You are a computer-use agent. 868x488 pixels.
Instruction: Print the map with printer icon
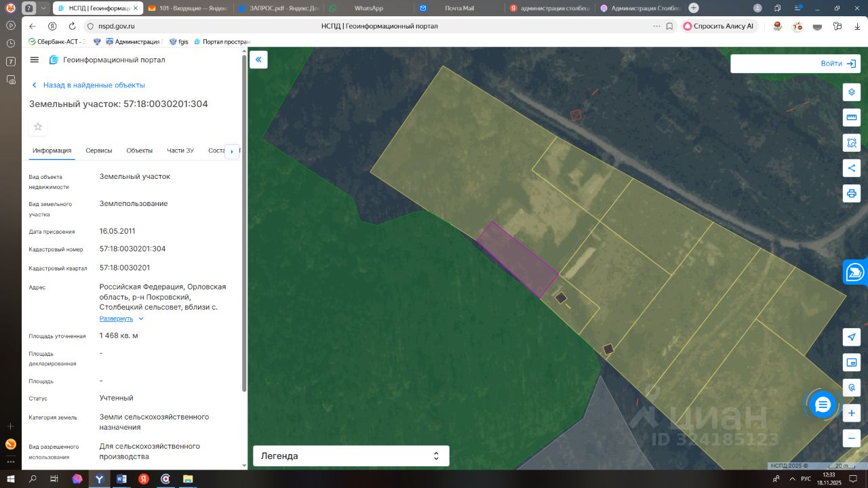[852, 193]
